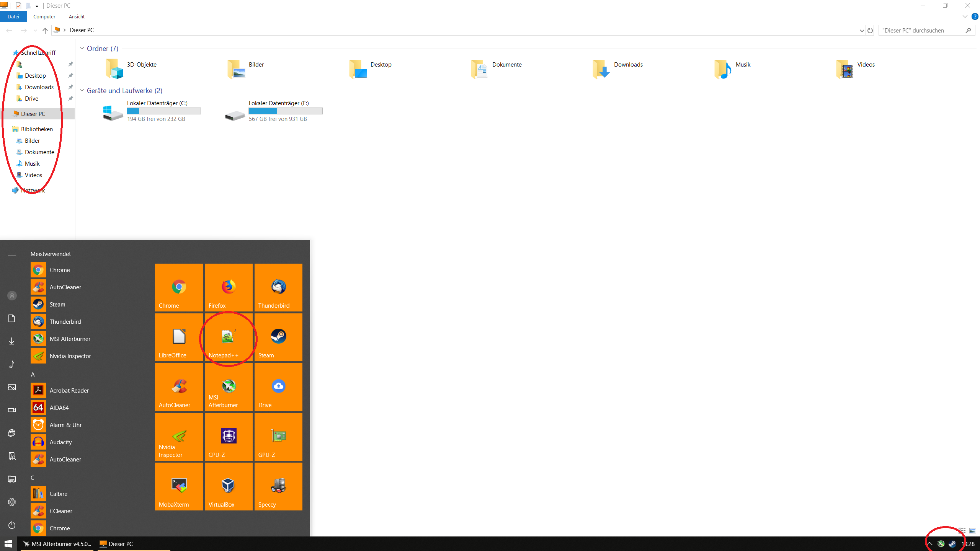980x551 pixels.
Task: Switch to the Ansicht ribbon tab
Action: point(77,16)
